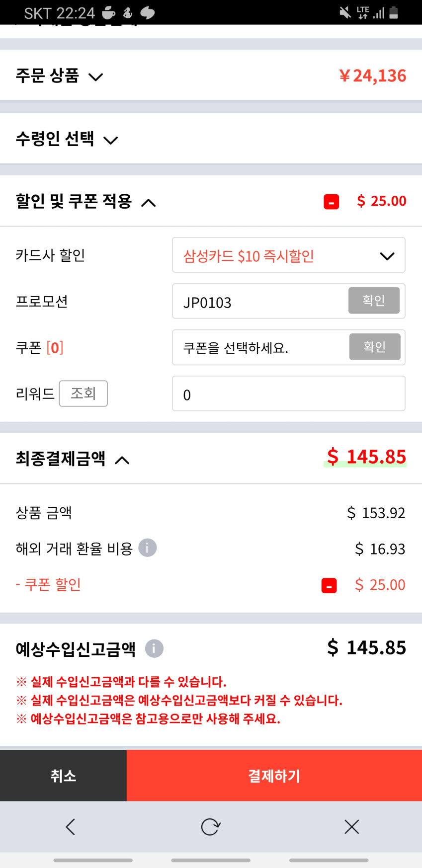This screenshot has height=868, width=422.
Task: Tap the X close icon in bottom bar
Action: pos(351,827)
